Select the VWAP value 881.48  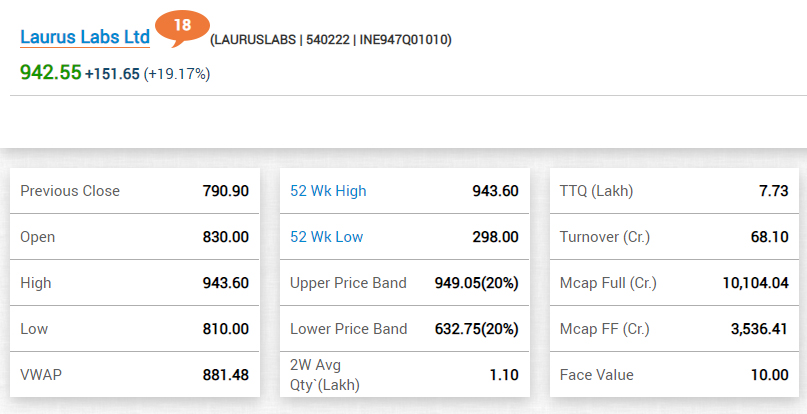click(x=225, y=375)
